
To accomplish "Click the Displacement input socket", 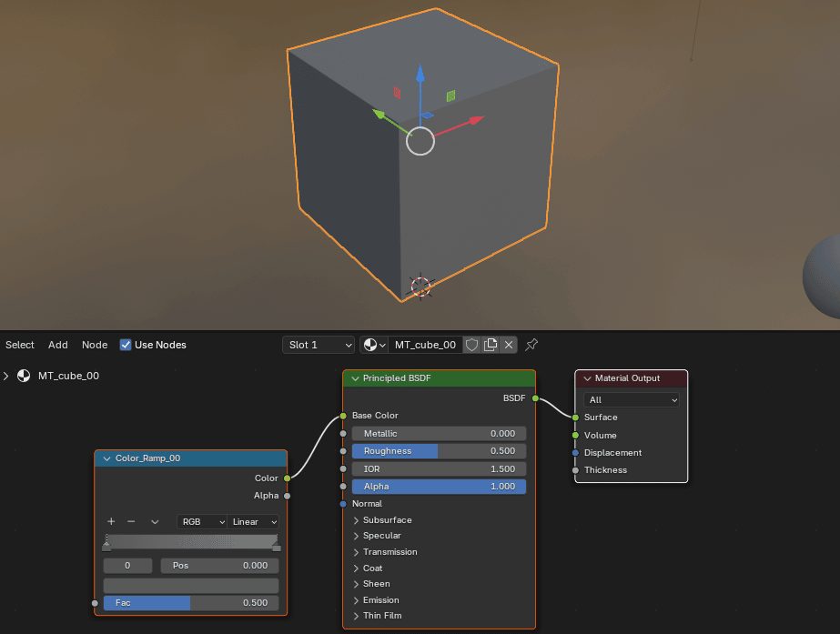I will pos(575,453).
